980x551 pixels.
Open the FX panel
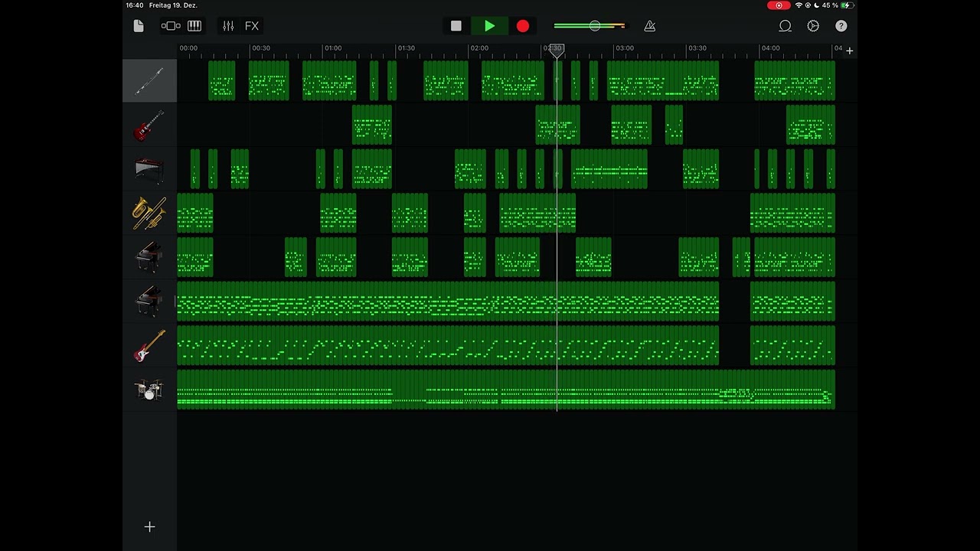(252, 26)
